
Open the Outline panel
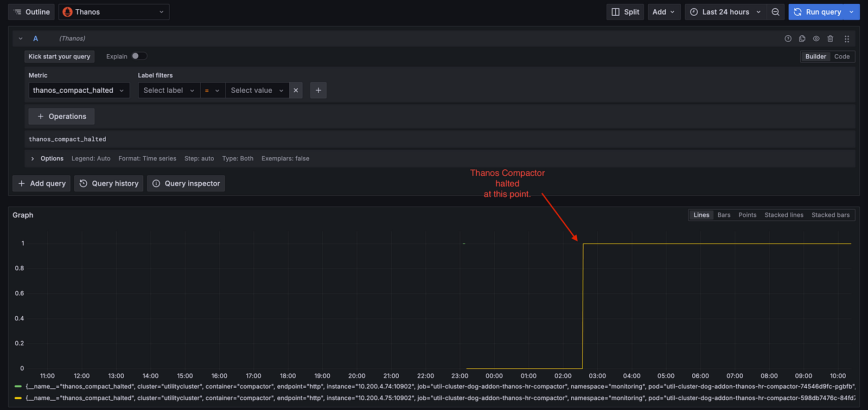tap(31, 12)
